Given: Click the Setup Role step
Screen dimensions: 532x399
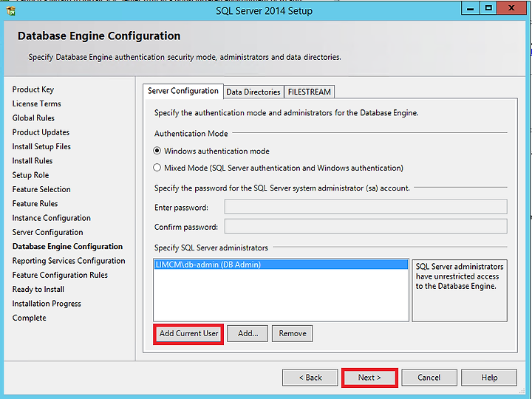Looking at the screenshot, I should click(x=30, y=175).
